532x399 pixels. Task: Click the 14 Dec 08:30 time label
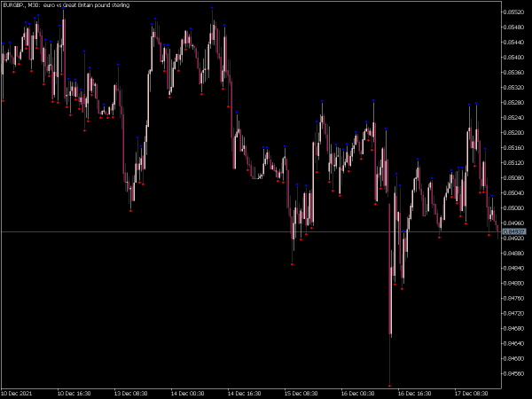point(188,393)
